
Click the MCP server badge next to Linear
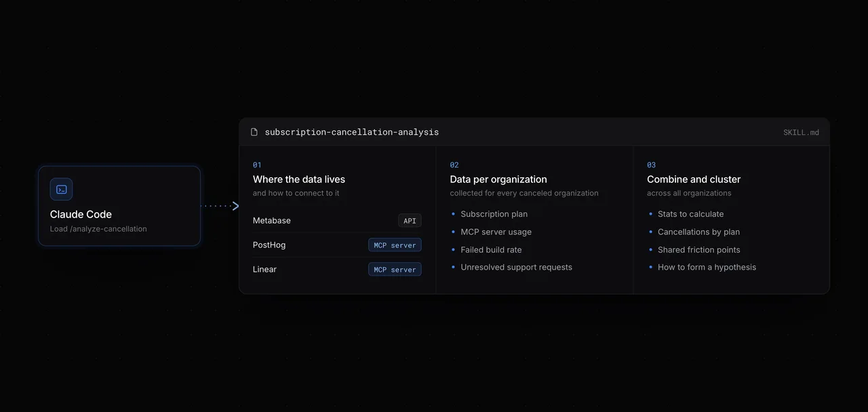(395, 270)
